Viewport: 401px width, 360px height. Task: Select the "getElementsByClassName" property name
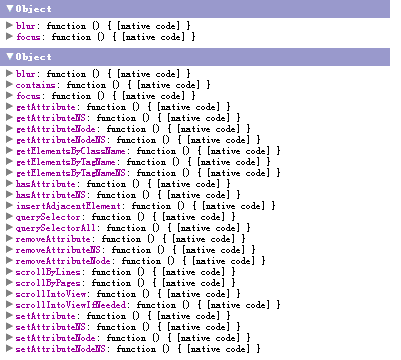70,151
